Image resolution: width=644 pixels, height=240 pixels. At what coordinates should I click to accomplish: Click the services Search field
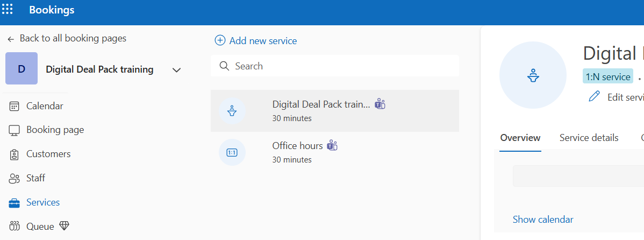click(x=335, y=66)
